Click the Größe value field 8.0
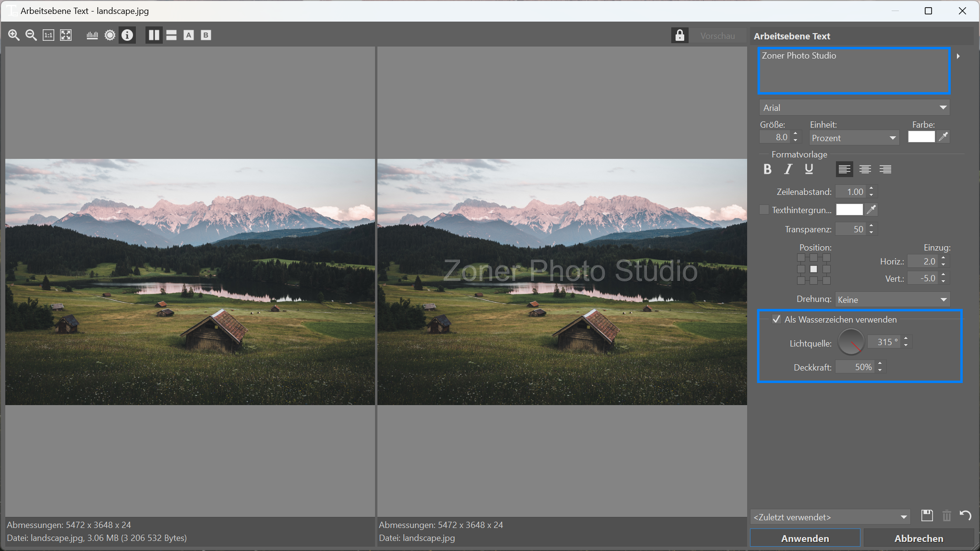 [x=775, y=137]
